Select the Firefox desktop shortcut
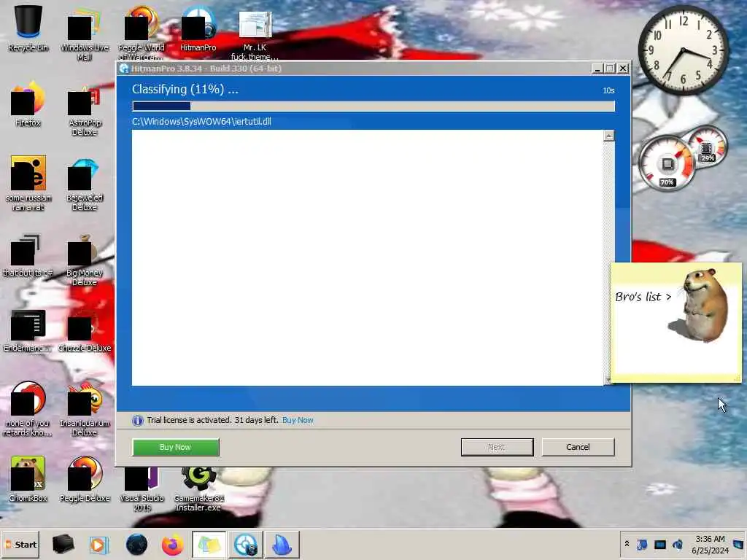This screenshot has height=560, width=747. point(28,105)
